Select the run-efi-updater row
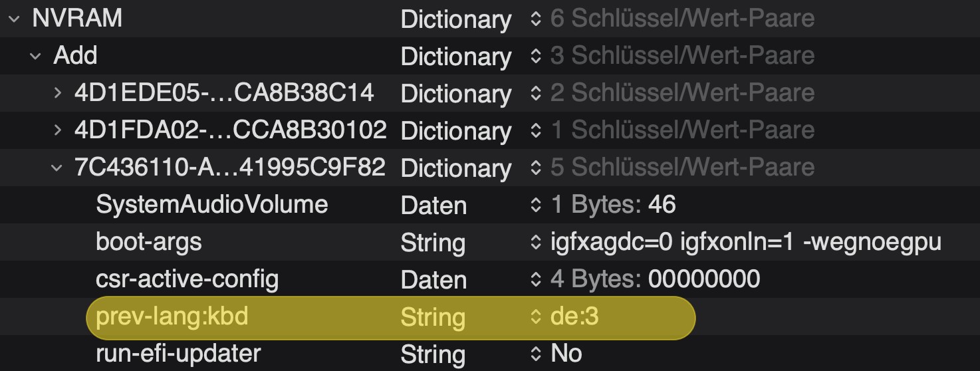This screenshot has width=980, height=371. (x=178, y=354)
